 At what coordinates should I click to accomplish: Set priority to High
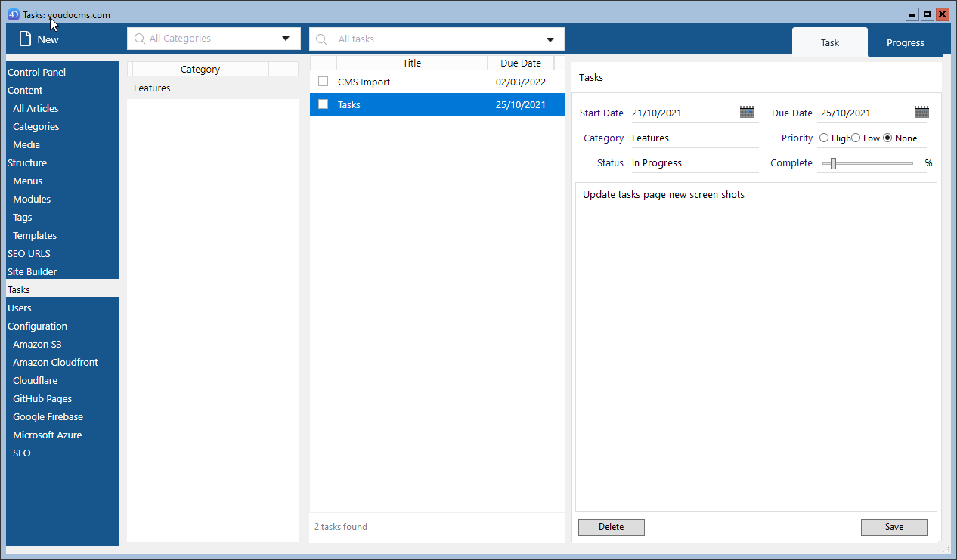point(824,138)
